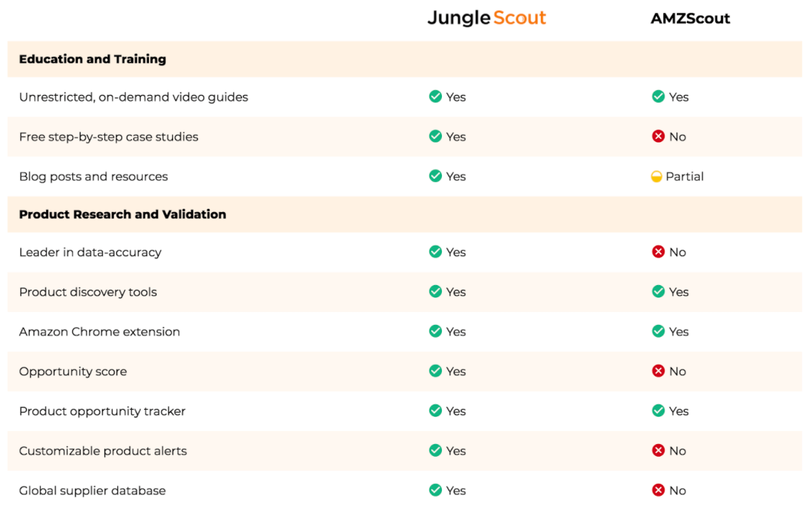Click AMZScout's red X for Global supplier database
Image resolution: width=812 pixels, height=511 pixels.
tap(658, 490)
